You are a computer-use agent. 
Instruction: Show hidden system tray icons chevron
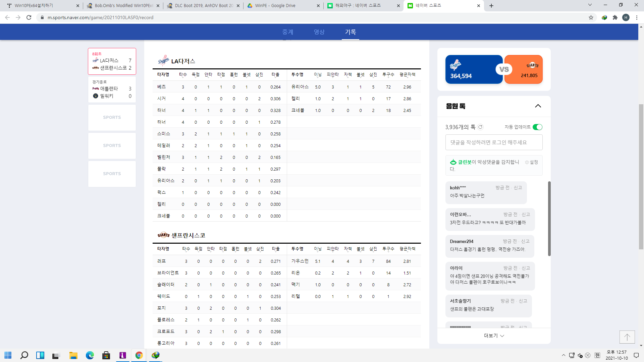(x=563, y=355)
